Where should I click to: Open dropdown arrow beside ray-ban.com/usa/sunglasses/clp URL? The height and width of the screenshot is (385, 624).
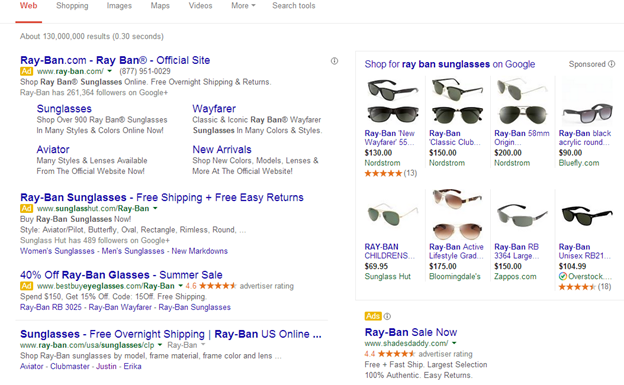(160, 345)
